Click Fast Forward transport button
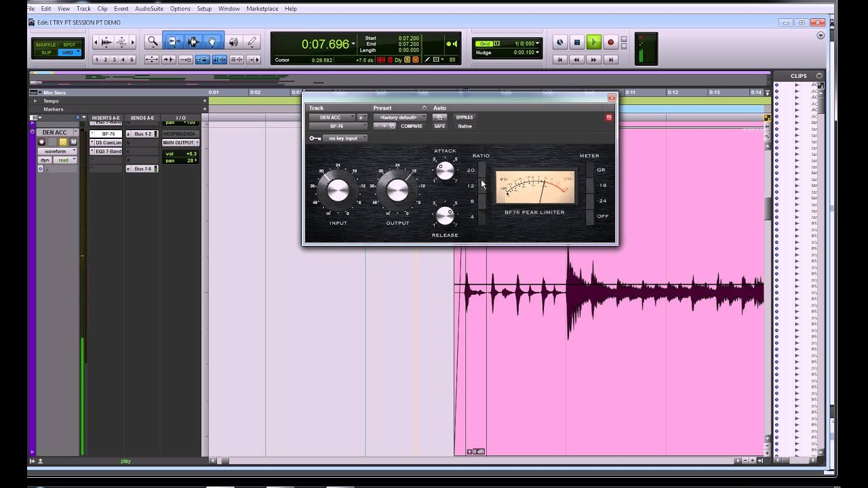Image resolution: width=868 pixels, height=488 pixels. pyautogui.click(x=594, y=60)
